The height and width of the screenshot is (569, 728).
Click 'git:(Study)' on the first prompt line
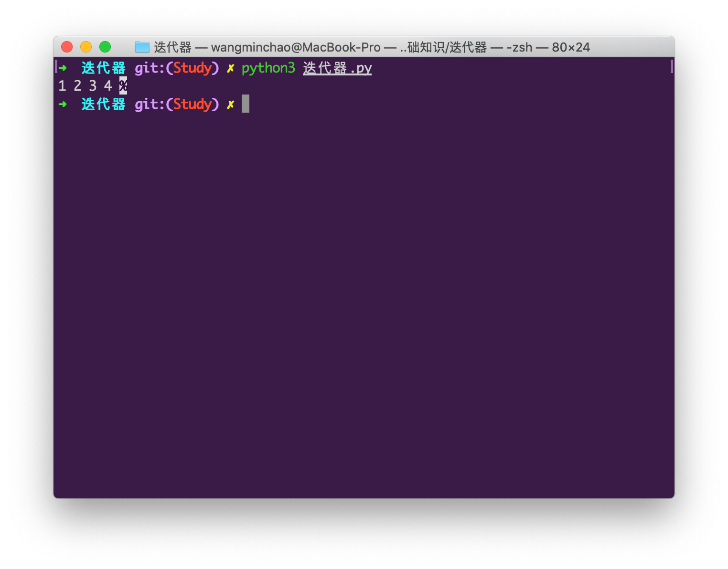pyautogui.click(x=177, y=68)
